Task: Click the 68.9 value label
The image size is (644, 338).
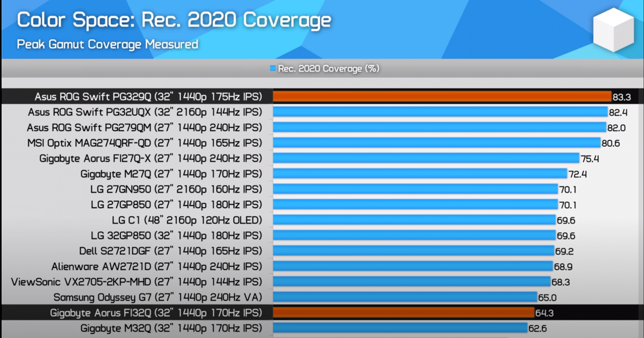Action: pos(563,267)
